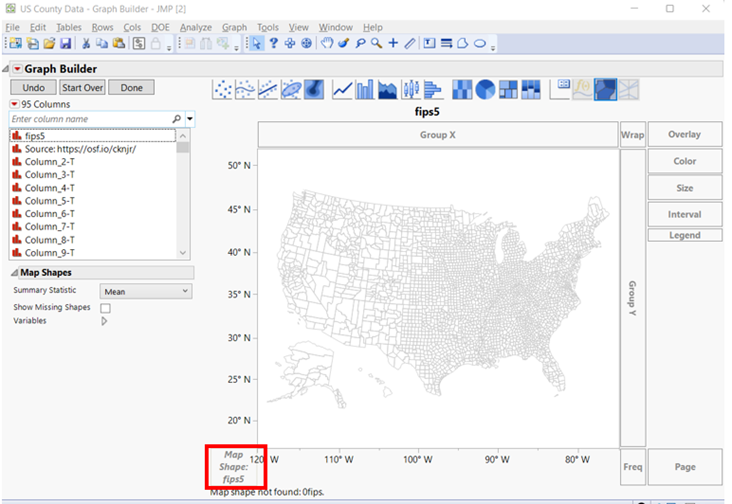Choose the Scroller tool icon
Screen dimensions: 732x504
(x=306, y=43)
